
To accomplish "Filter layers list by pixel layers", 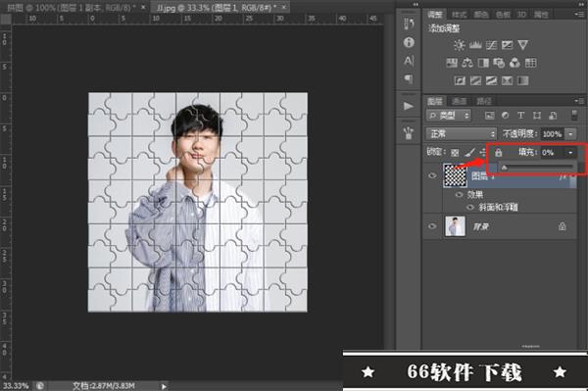I will pos(489,116).
